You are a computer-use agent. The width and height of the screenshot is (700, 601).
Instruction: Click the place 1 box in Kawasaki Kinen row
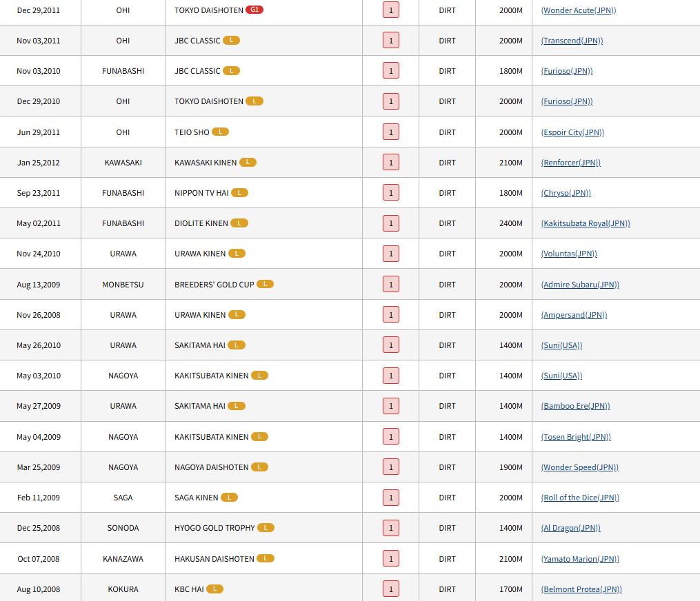pos(391,163)
